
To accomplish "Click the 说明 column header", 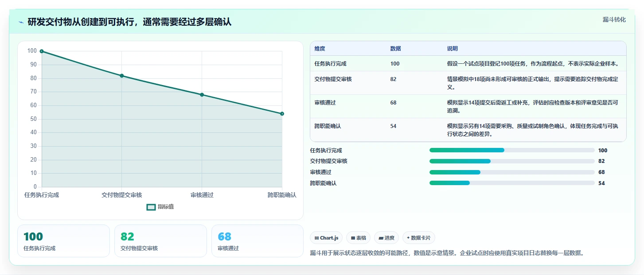I will point(453,49).
